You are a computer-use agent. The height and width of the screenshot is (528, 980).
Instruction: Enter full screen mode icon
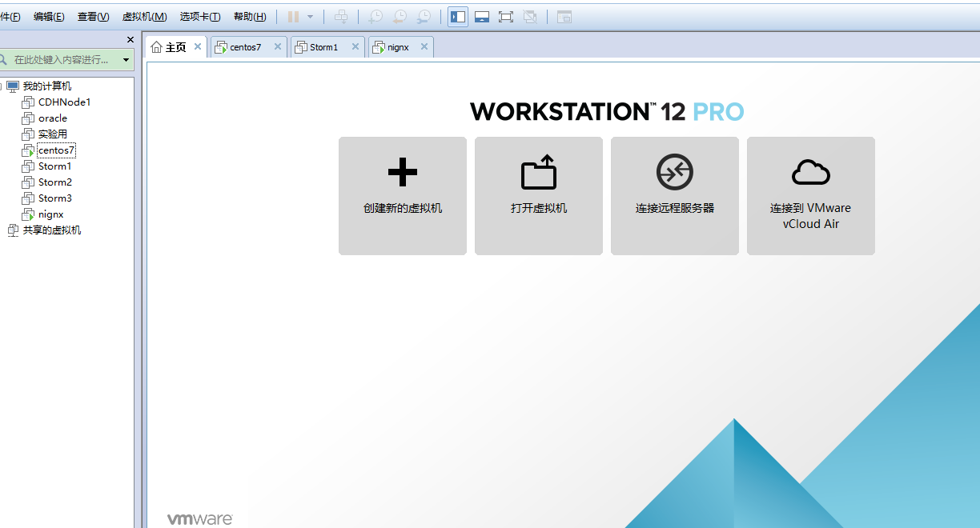[x=506, y=16]
